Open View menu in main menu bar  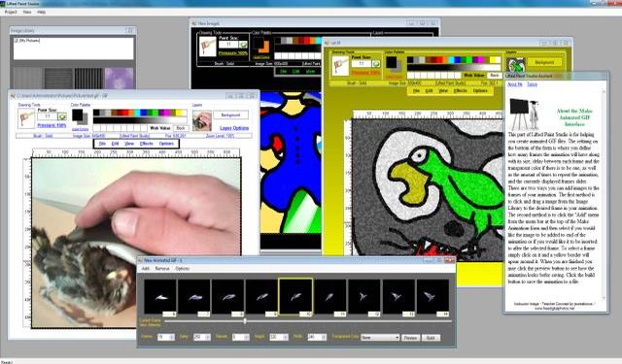point(27,12)
